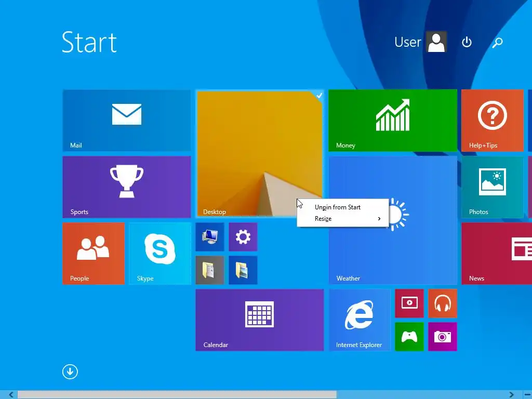Click the Start heading text
This screenshot has width=532, height=399.
(x=89, y=43)
